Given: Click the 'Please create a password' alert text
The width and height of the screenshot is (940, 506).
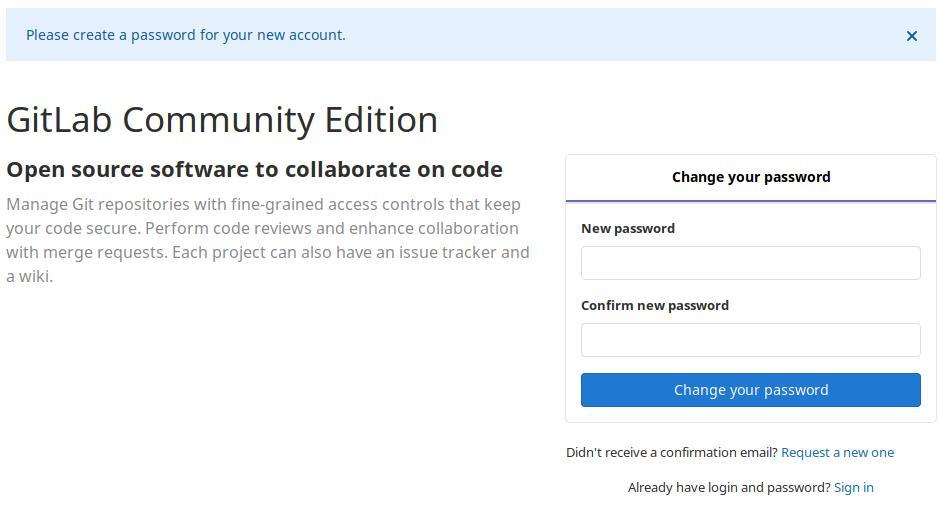Looking at the screenshot, I should tap(186, 35).
